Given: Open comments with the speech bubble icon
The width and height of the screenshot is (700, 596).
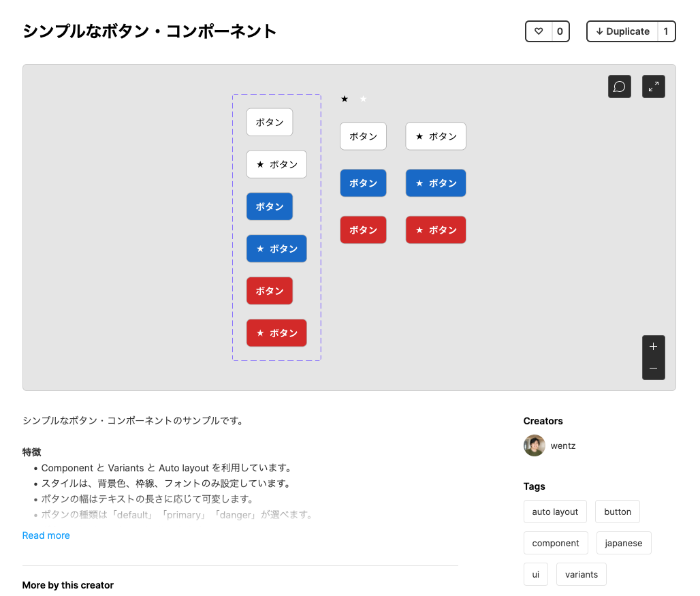Looking at the screenshot, I should (x=619, y=86).
